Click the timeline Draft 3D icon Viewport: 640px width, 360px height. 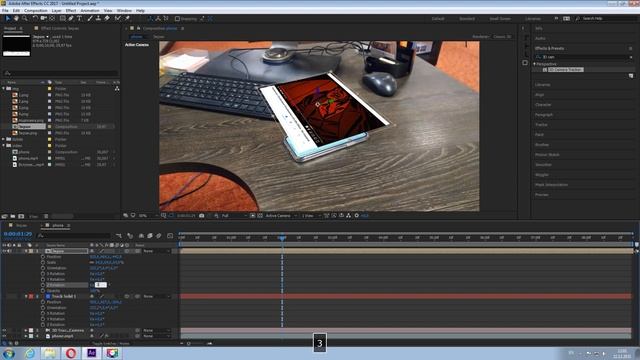click(x=130, y=236)
